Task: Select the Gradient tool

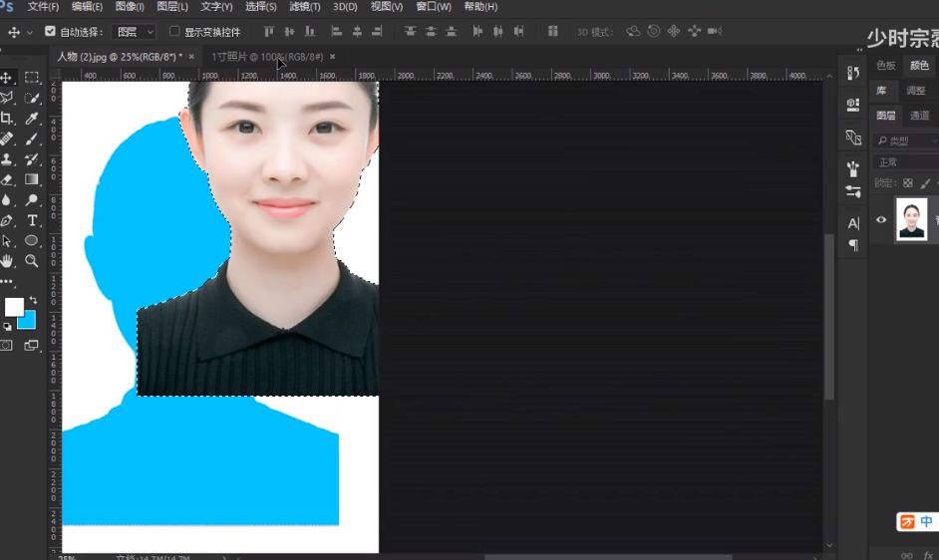Action: (31, 179)
